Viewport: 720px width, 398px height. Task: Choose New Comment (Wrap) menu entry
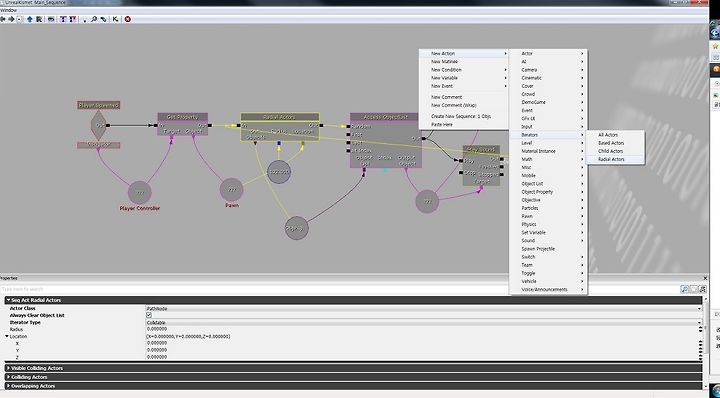pyautogui.click(x=464, y=105)
